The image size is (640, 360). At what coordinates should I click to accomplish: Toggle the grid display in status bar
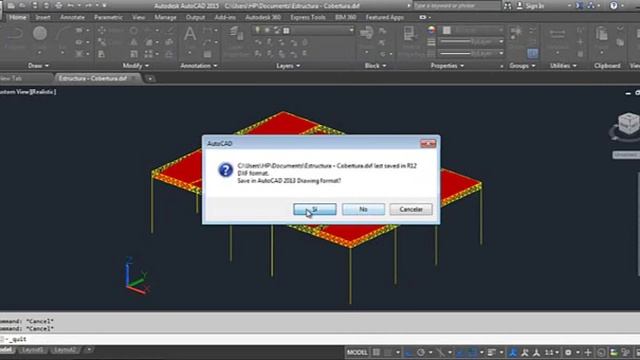tap(376, 353)
